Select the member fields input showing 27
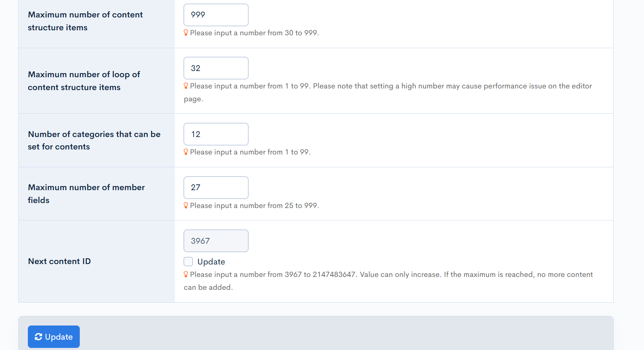Image resolution: width=644 pixels, height=350 pixels. pos(216,187)
